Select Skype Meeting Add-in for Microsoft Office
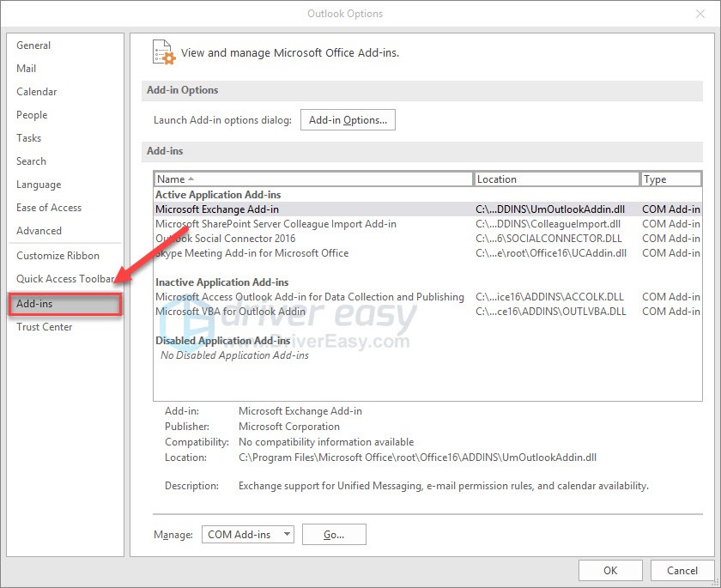721x588 pixels. pyautogui.click(x=252, y=253)
